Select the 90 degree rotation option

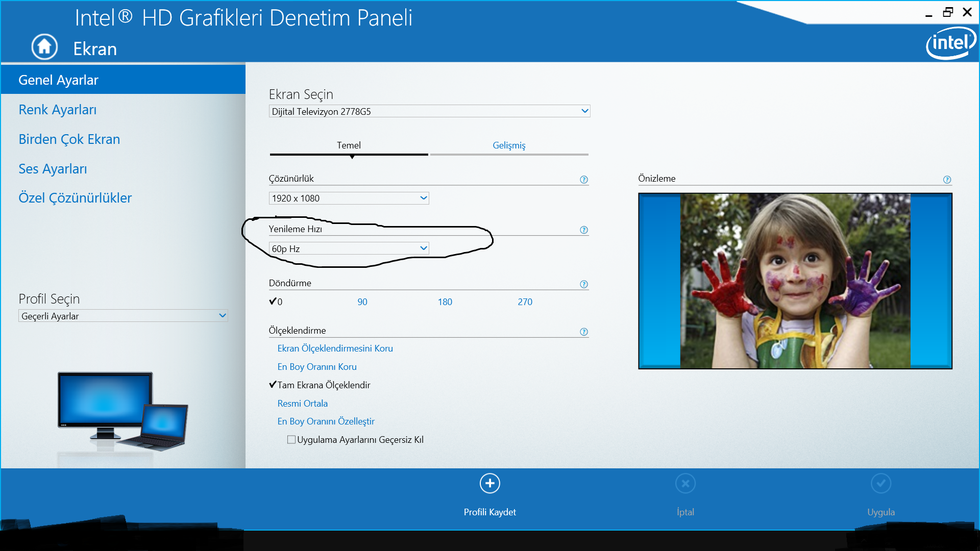pyautogui.click(x=362, y=302)
